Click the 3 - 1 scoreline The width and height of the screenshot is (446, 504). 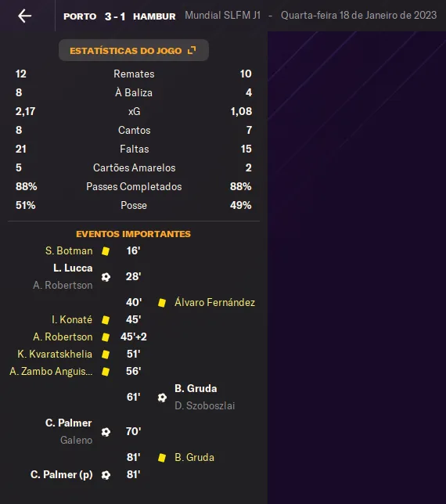(x=115, y=16)
